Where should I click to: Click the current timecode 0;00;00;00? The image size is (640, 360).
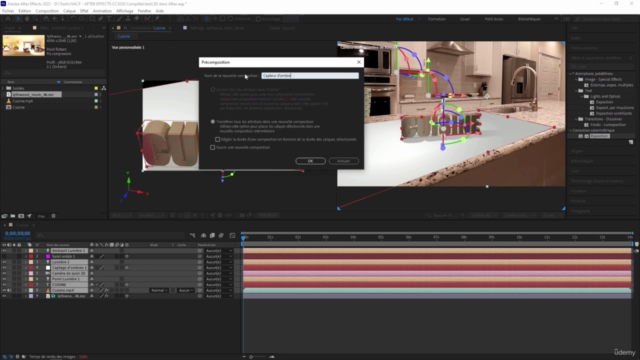[18, 233]
